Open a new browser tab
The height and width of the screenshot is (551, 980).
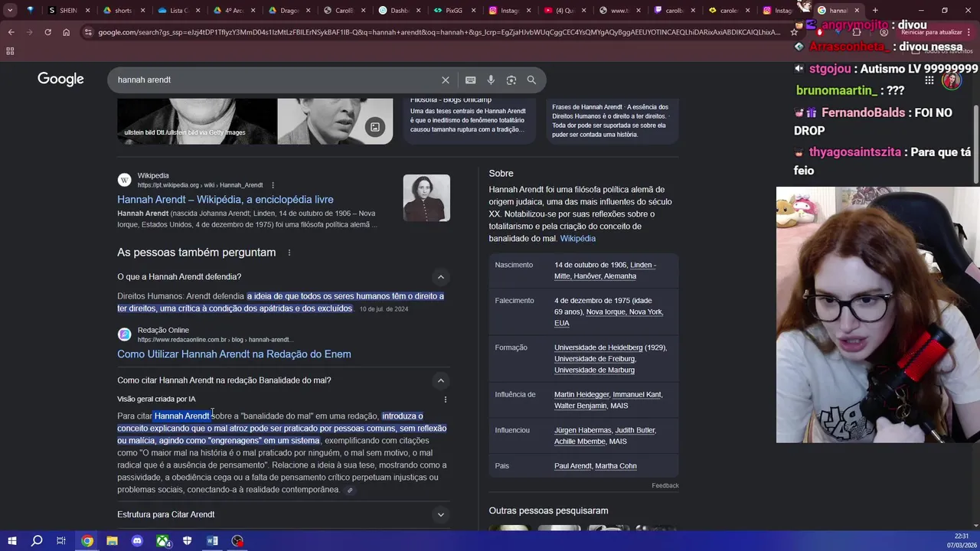(875, 10)
